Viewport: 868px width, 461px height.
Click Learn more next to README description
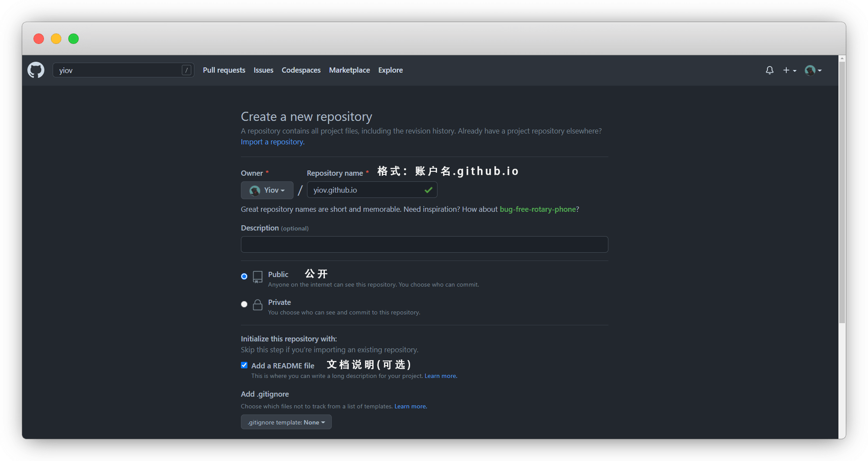[x=440, y=376]
